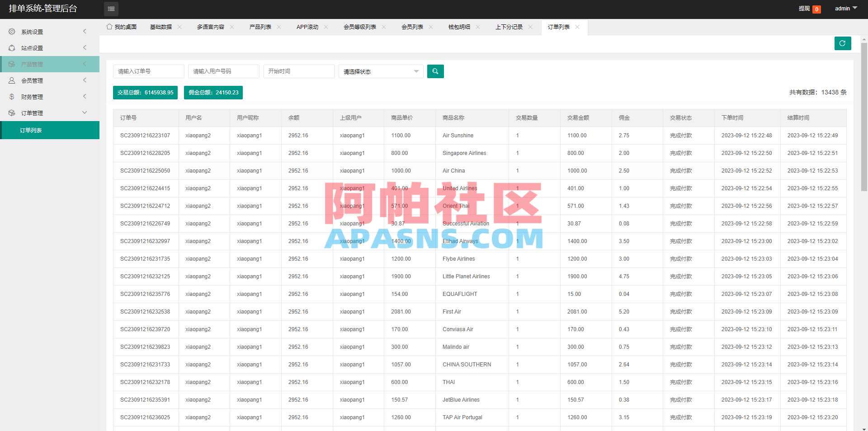Open the 请选择状态 dropdown
868x431 pixels.
[380, 71]
